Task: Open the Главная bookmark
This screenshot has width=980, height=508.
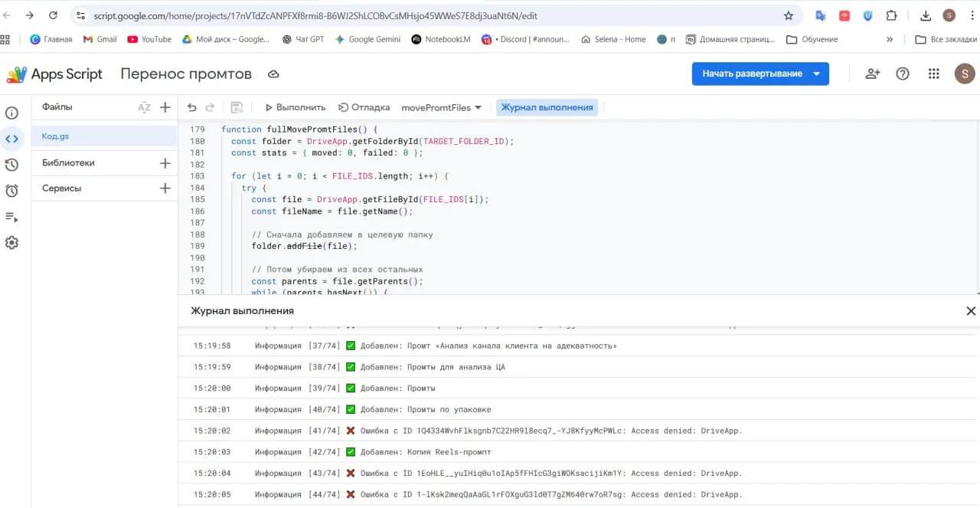Action: pyautogui.click(x=51, y=39)
